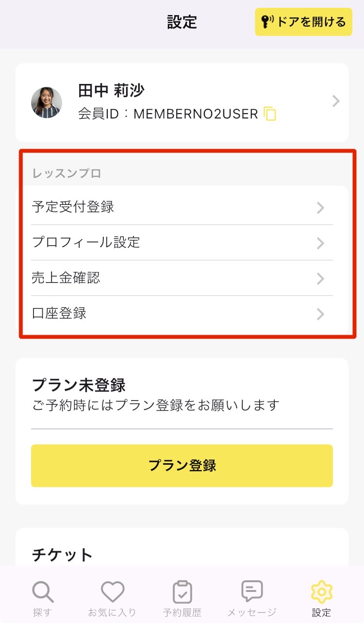Screen dimensions: 364x623
Task: Tap the settings gear icon
Action: pos(321,591)
